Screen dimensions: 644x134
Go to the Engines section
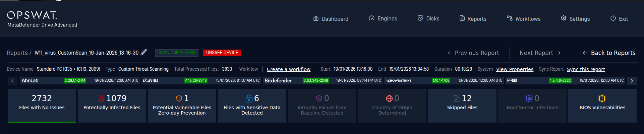pos(383,18)
